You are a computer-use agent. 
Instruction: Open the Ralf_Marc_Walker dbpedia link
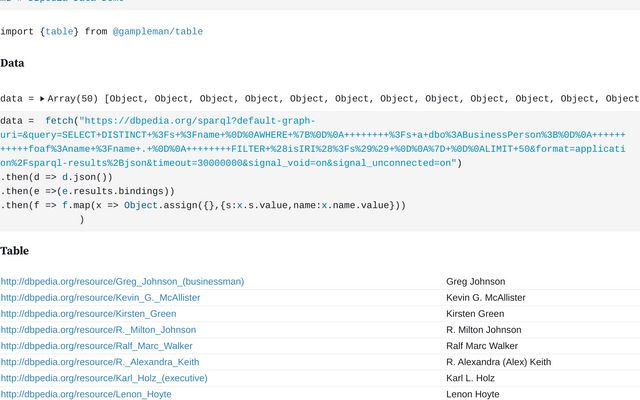pyautogui.click(x=96, y=346)
